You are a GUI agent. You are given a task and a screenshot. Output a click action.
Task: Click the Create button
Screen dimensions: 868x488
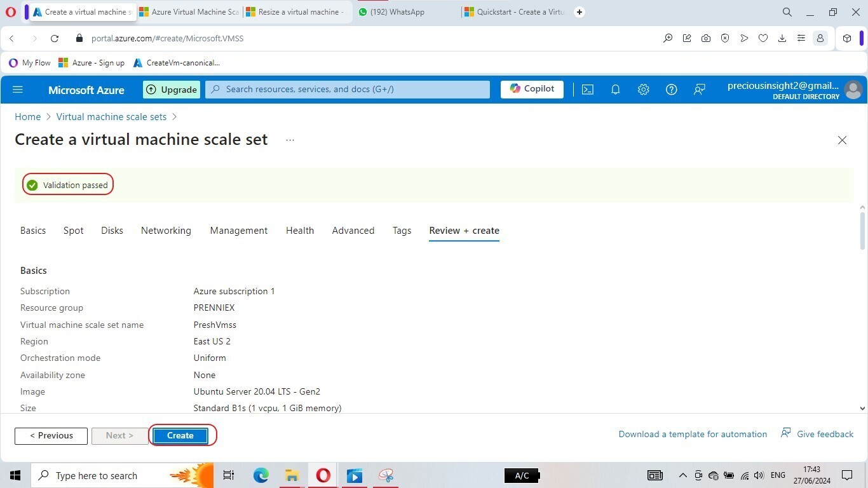pyautogui.click(x=180, y=436)
